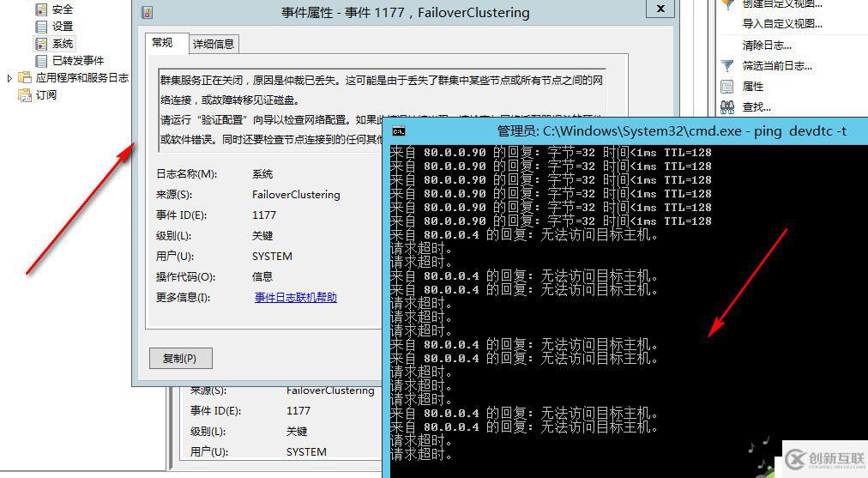Click the filter funnel icon beside 筛选当前日志
This screenshot has height=478, width=868.
[727, 66]
